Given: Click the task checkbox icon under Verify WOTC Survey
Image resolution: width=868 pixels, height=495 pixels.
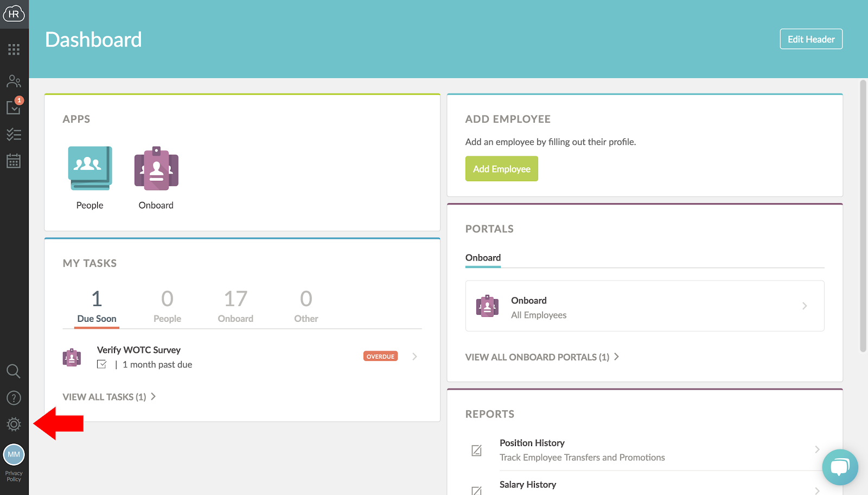Looking at the screenshot, I should pos(101,364).
